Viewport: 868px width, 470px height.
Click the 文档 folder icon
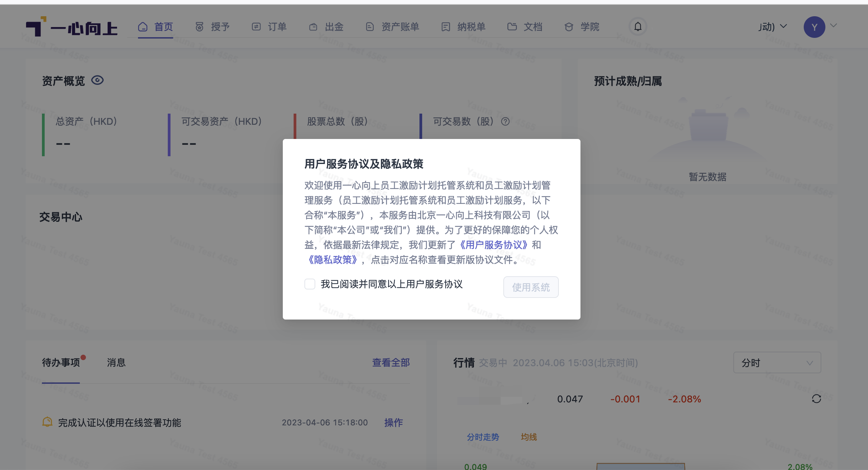coord(512,27)
